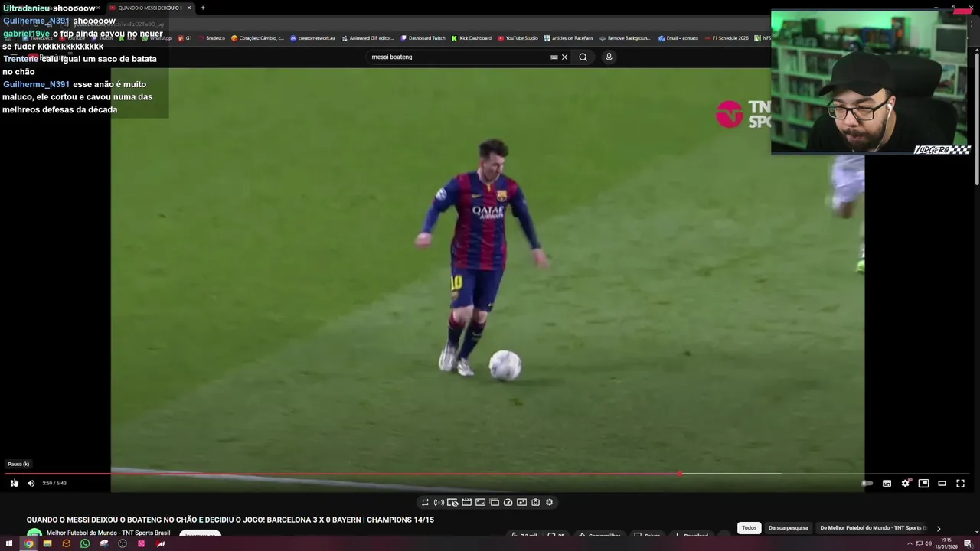Open 'articles on RaceFans' bookmark
Viewport: 980px width, 551px height.
tap(568, 37)
